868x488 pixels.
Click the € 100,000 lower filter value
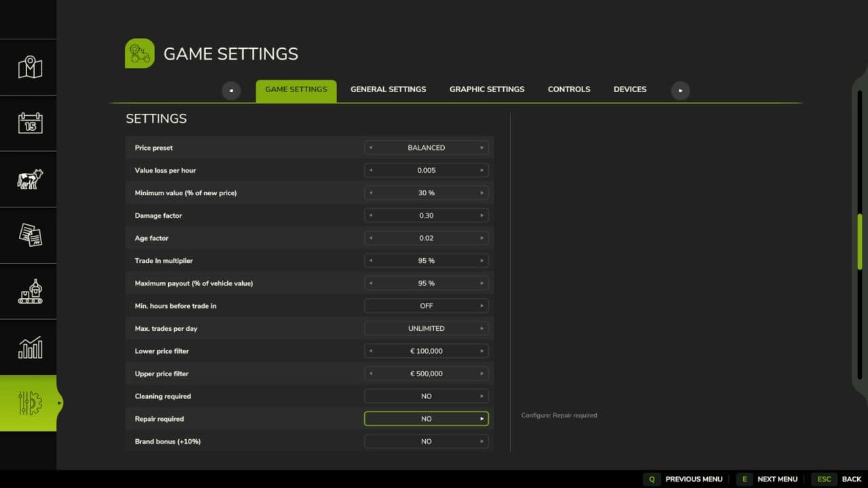click(x=426, y=351)
